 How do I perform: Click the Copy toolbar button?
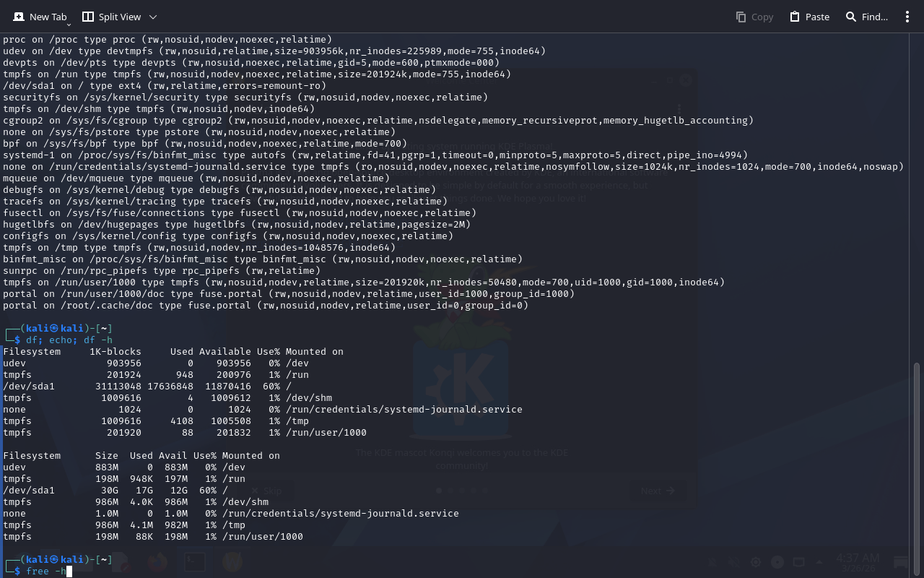click(x=754, y=17)
